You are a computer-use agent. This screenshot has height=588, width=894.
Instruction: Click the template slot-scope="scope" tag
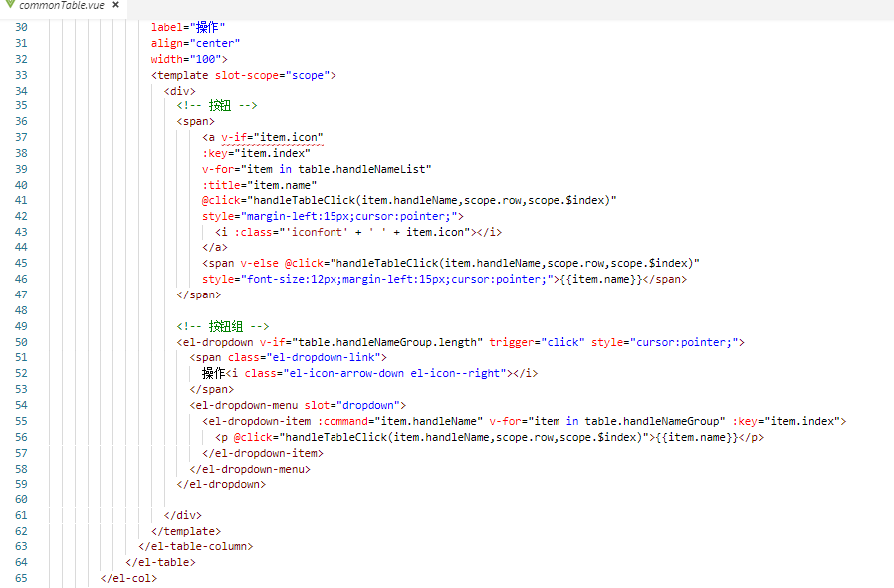(x=244, y=75)
